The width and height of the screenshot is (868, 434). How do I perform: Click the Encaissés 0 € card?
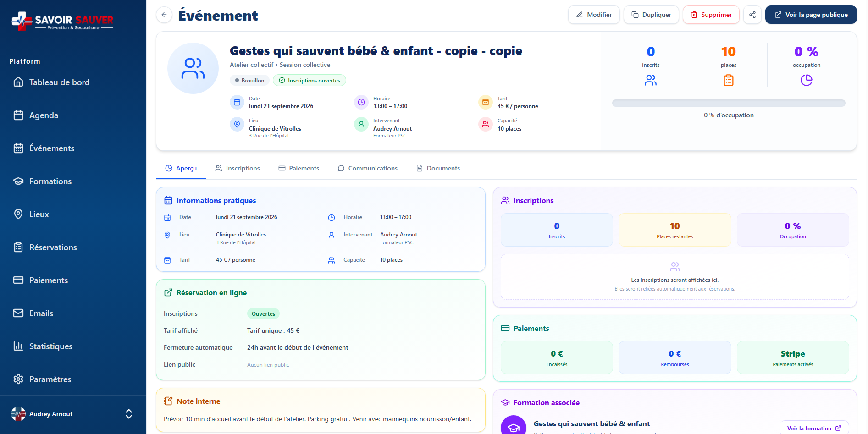[x=557, y=357]
